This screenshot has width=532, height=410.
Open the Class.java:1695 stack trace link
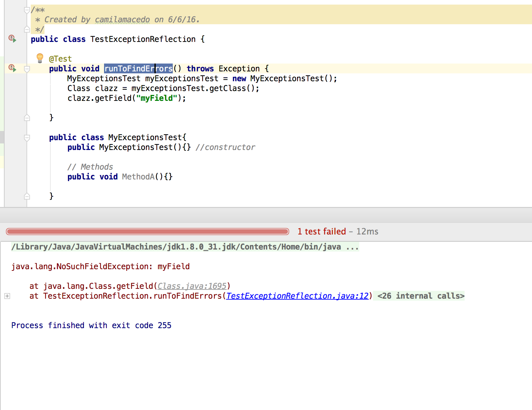point(192,286)
